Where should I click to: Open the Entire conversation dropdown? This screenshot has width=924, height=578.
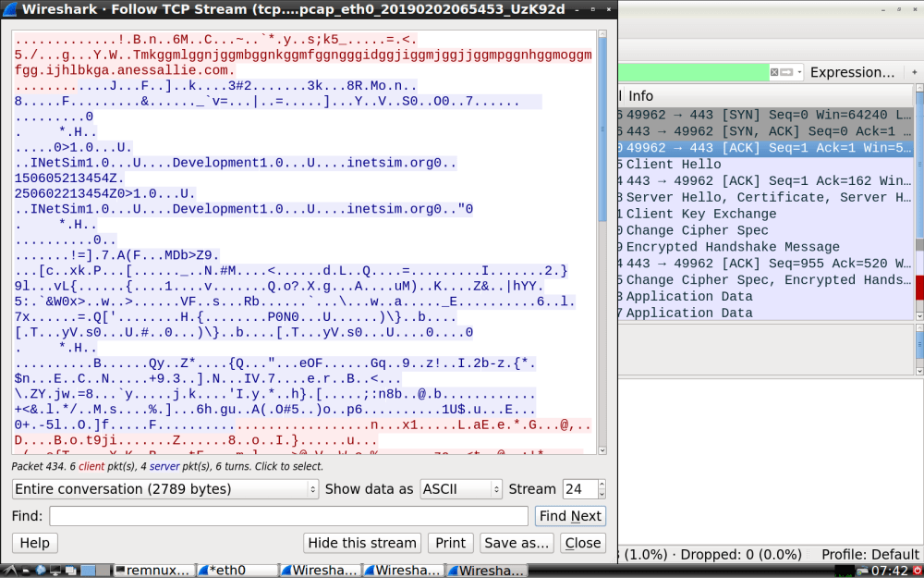[x=165, y=488]
